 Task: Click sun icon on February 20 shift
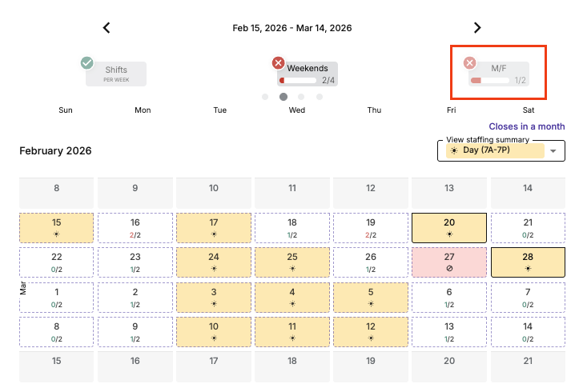pos(449,234)
